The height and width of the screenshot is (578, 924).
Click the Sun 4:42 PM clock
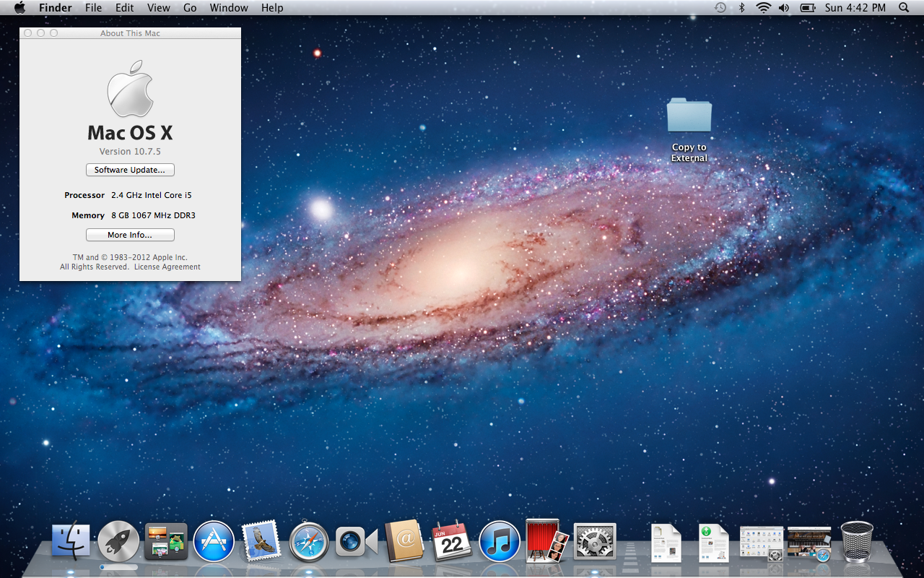click(x=855, y=8)
